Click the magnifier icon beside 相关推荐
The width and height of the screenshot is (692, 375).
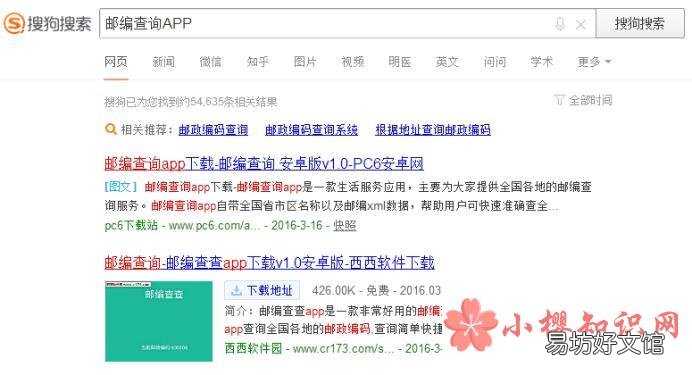pyautogui.click(x=110, y=129)
